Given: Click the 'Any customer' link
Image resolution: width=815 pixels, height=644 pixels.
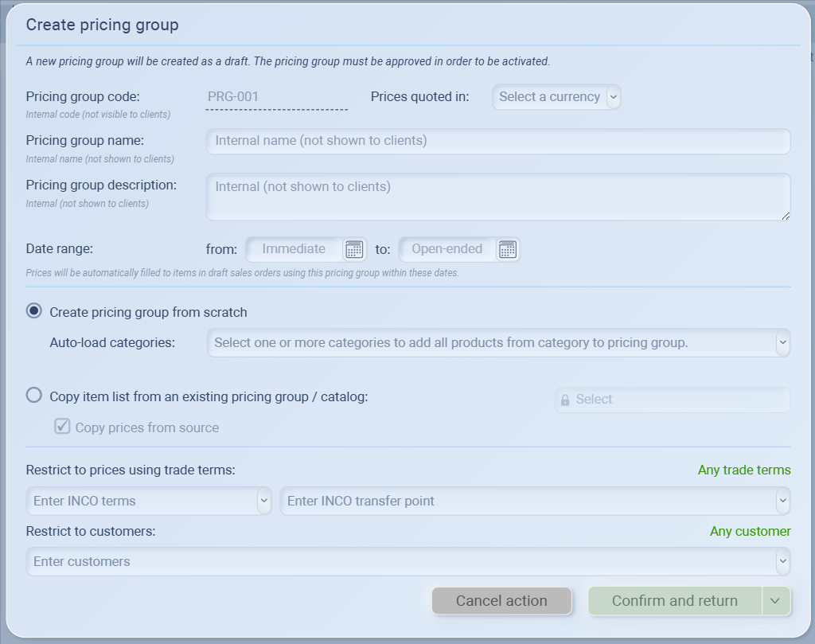Looking at the screenshot, I should pyautogui.click(x=750, y=531).
